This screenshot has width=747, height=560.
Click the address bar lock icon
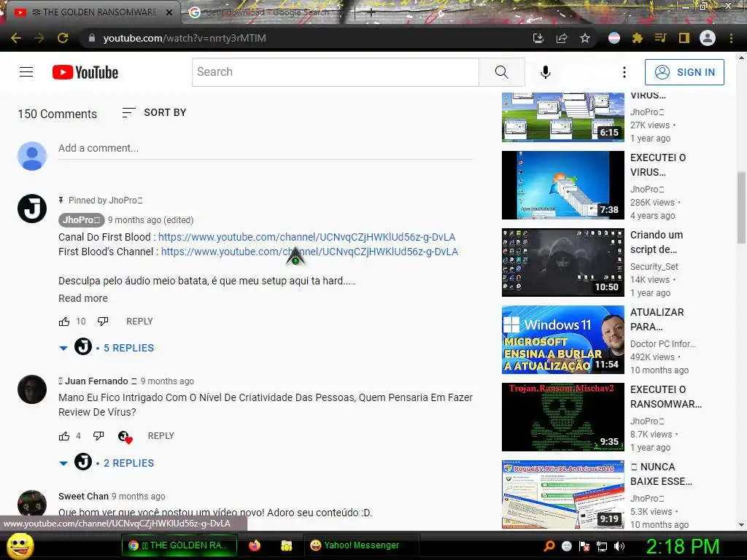coord(92,38)
